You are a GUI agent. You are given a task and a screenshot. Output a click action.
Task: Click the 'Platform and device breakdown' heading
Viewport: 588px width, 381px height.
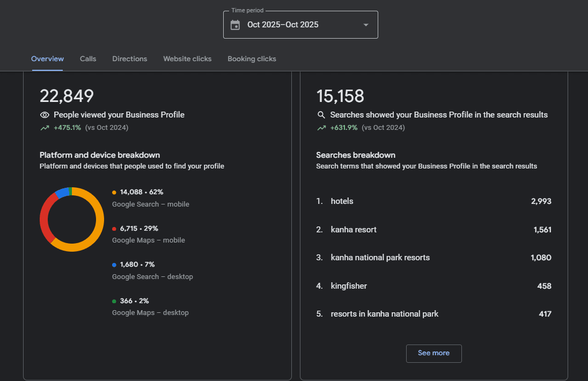coord(100,155)
